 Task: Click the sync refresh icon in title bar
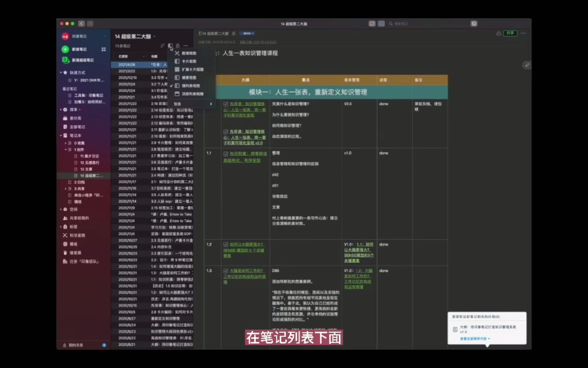click(372, 23)
